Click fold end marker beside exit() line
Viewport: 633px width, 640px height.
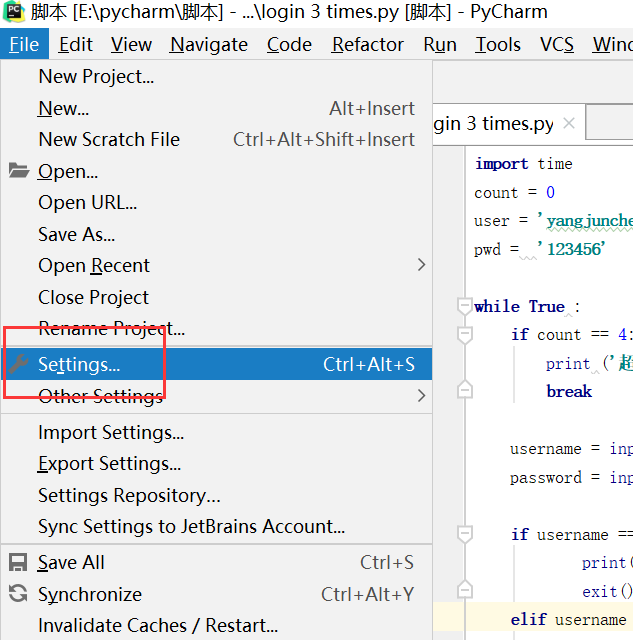pos(464,589)
